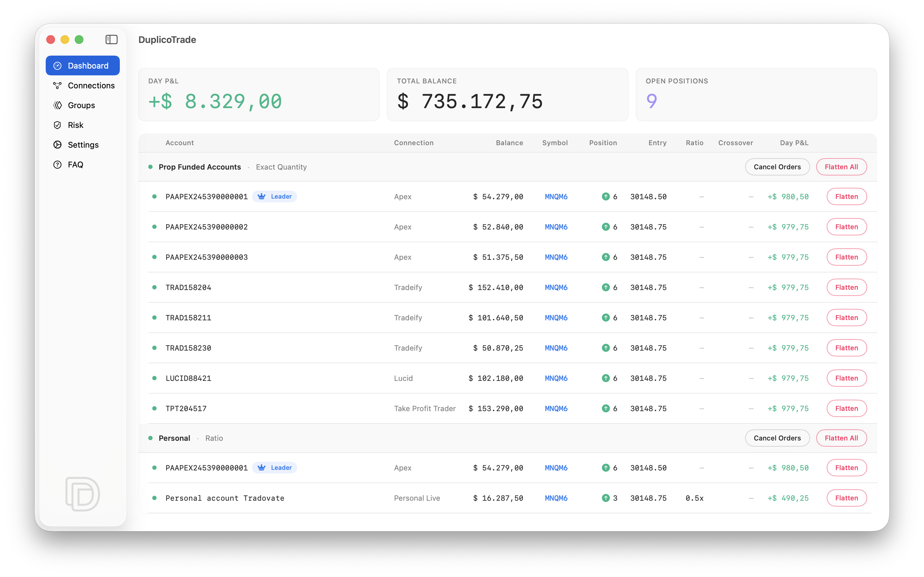Click status dot next to TPT204517
This screenshot has width=924, height=577.
[154, 409]
